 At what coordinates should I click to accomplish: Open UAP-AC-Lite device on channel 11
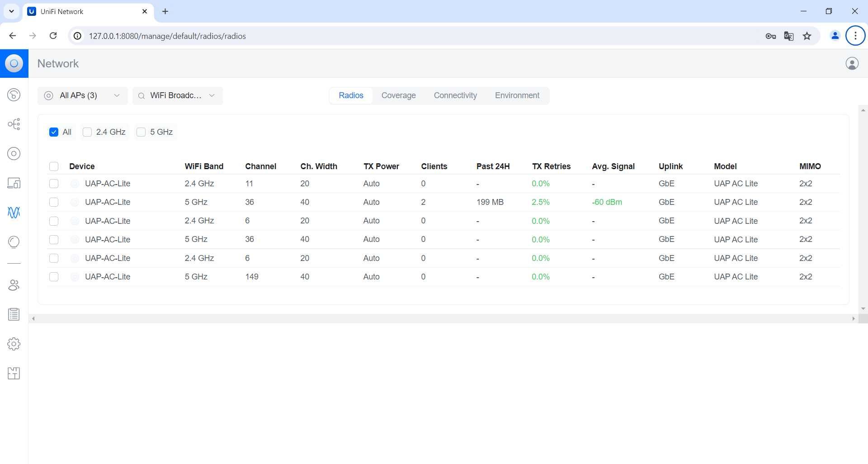coord(108,184)
